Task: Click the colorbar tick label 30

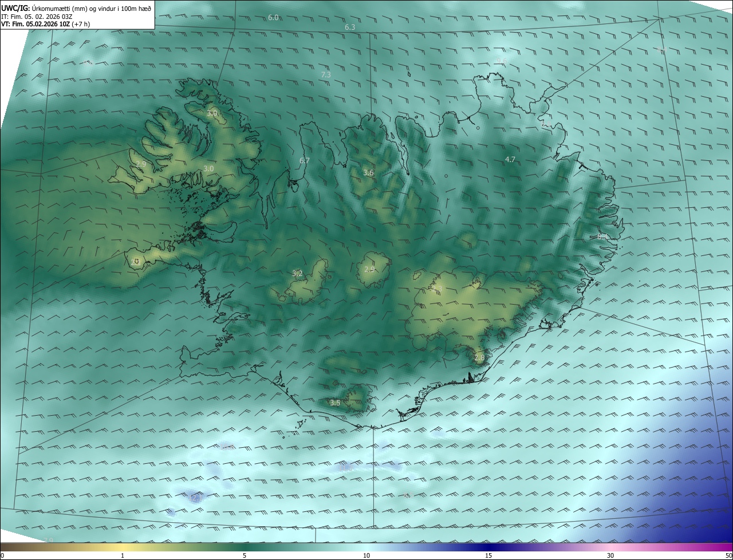Action: 610,556
